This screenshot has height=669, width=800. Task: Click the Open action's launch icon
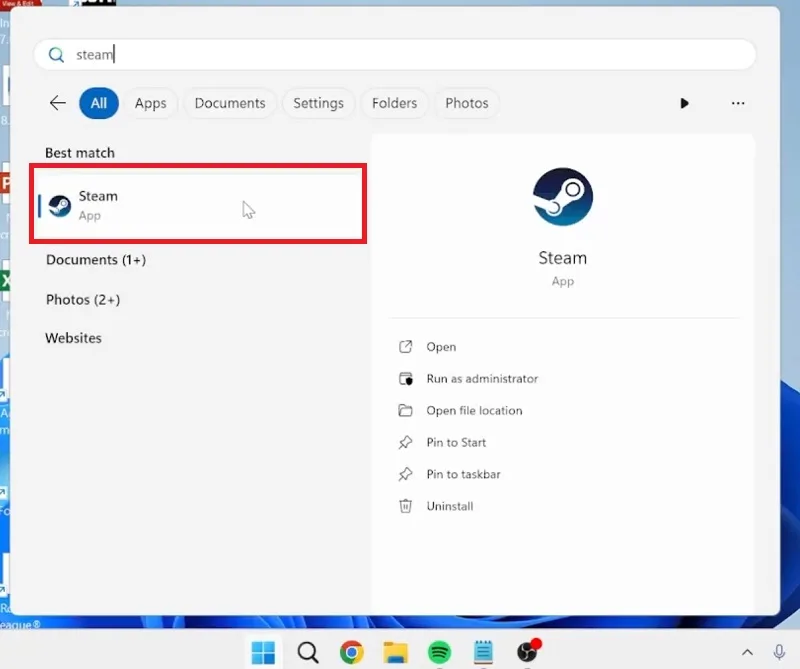click(x=406, y=347)
